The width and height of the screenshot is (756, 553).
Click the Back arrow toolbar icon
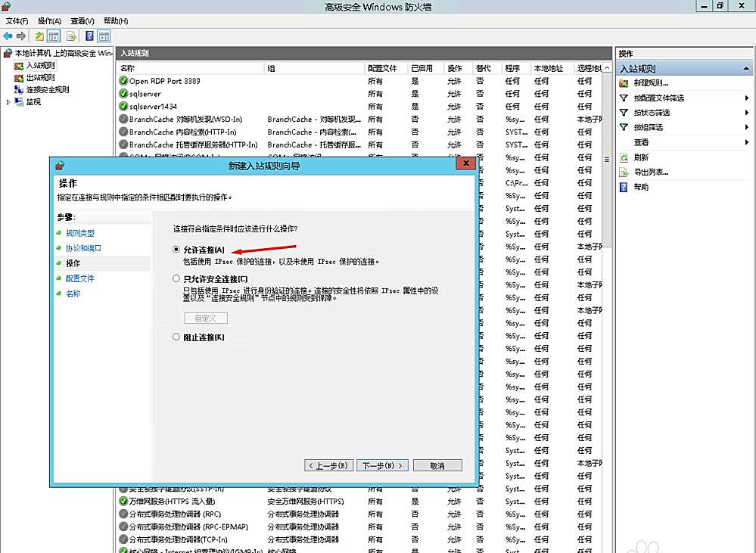click(x=8, y=36)
